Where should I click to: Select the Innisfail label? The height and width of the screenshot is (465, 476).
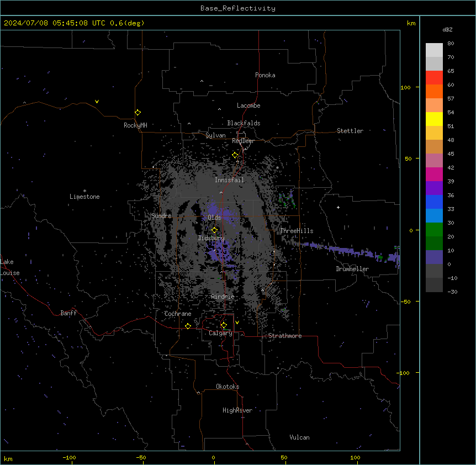tap(229, 180)
